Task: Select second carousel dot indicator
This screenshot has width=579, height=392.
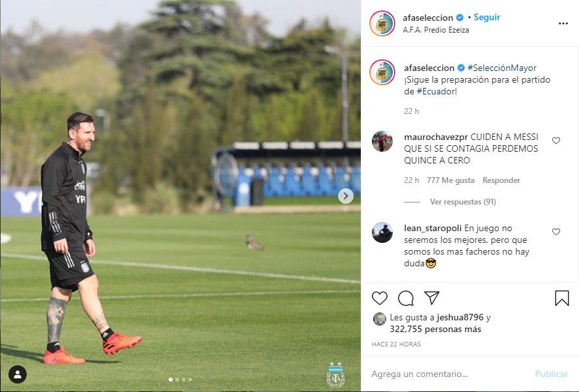Action: [x=177, y=380]
